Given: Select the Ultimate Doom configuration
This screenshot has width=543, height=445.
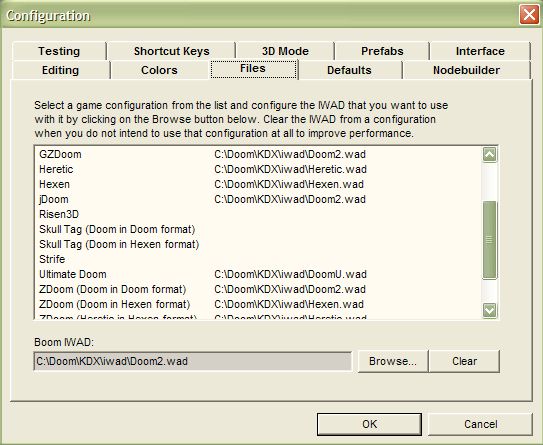Looking at the screenshot, I should (258, 274).
